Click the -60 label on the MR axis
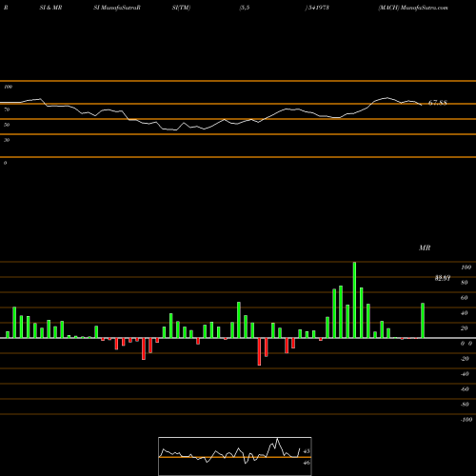 [465, 389]
